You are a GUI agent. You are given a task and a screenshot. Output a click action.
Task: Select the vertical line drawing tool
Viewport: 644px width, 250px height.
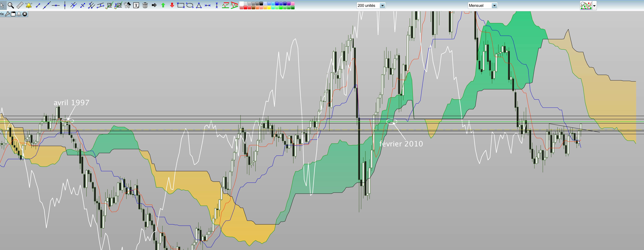pyautogui.click(x=65, y=5)
